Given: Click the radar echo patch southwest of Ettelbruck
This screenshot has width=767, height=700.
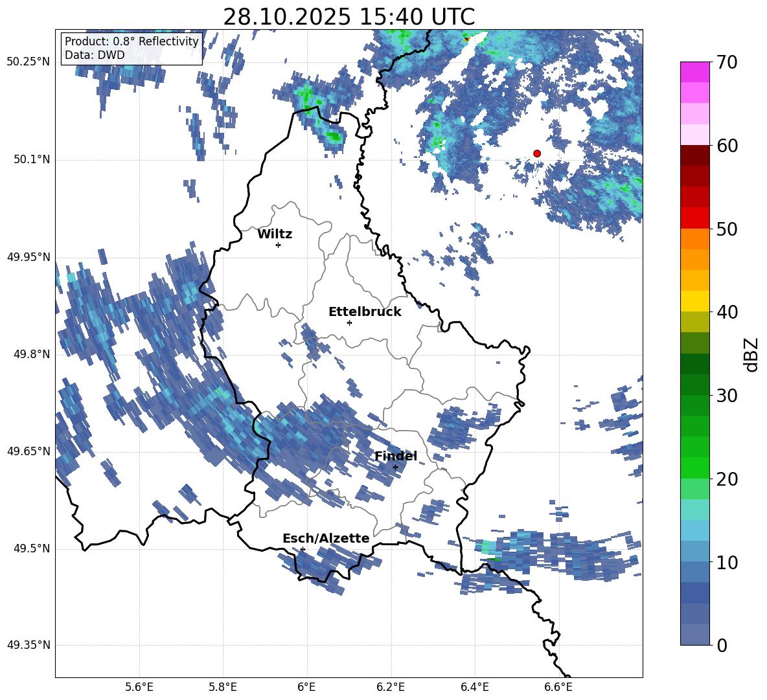Looking at the screenshot, I should [311, 342].
